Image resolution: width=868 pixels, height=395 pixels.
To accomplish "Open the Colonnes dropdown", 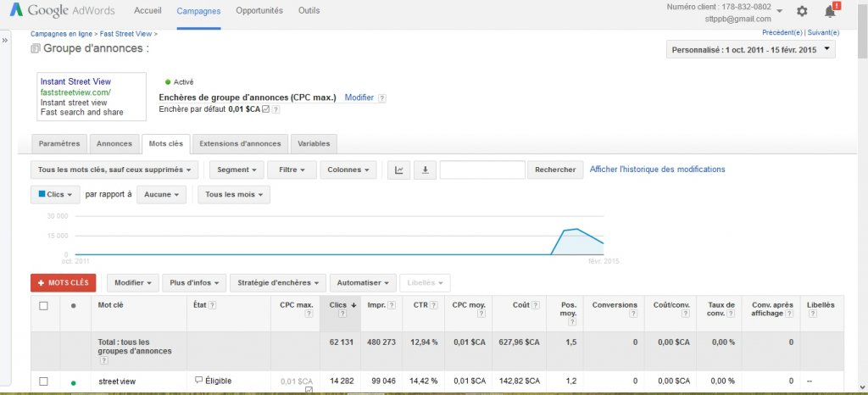I will click(348, 170).
